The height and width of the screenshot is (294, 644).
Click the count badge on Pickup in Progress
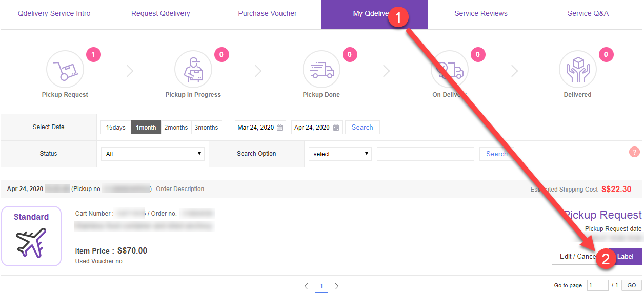[221, 54]
